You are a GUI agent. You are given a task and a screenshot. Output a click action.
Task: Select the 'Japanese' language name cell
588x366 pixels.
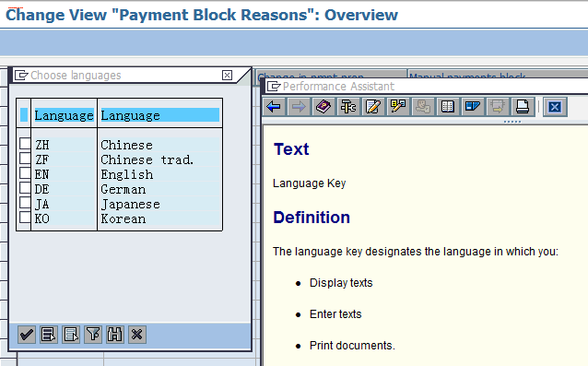[x=159, y=204]
